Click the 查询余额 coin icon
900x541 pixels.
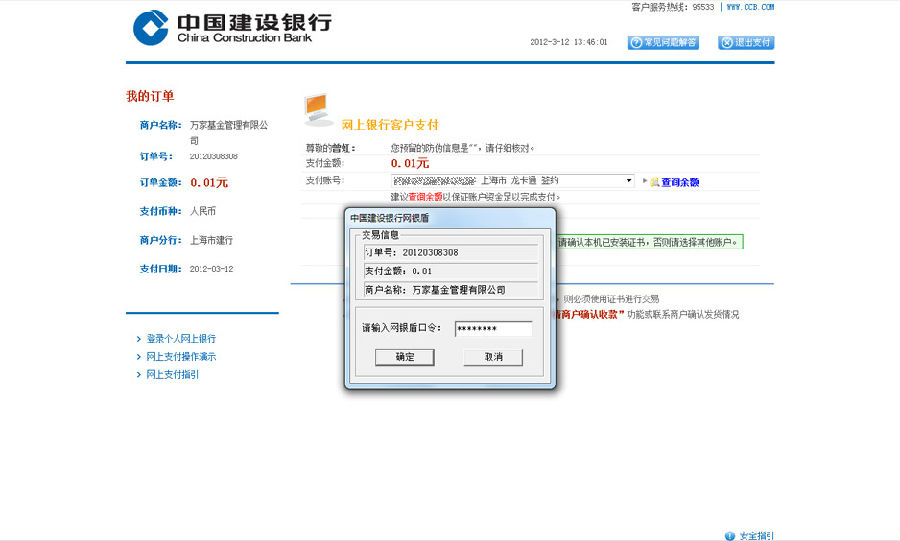pyautogui.click(x=654, y=182)
